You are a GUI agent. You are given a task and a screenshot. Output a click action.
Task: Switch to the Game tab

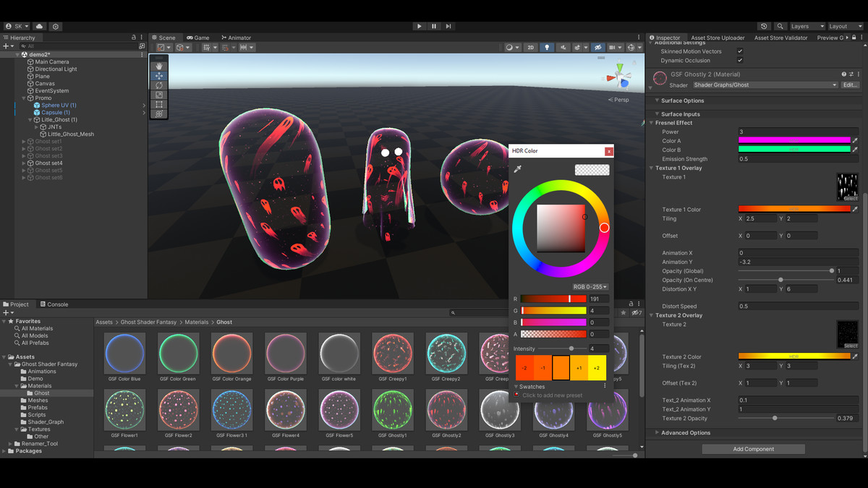pos(198,37)
